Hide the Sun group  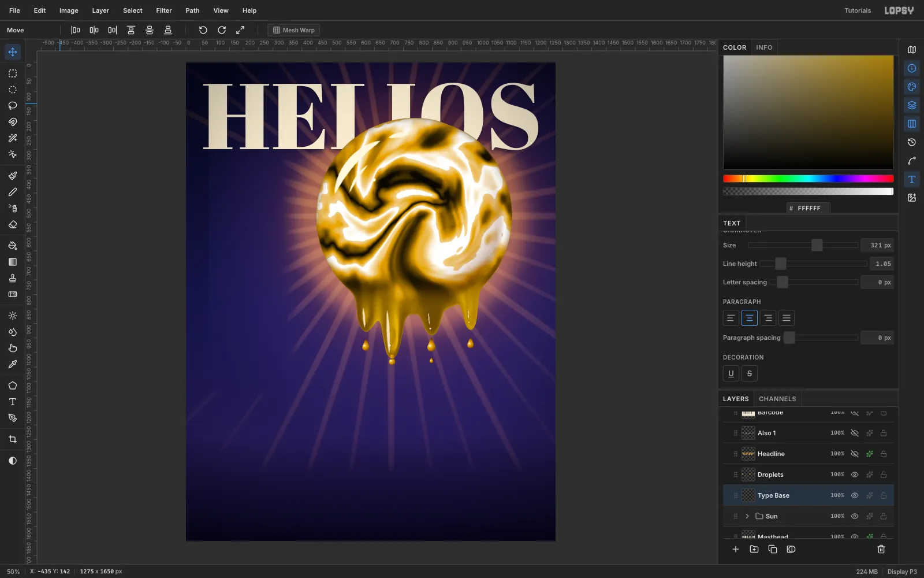click(x=855, y=516)
